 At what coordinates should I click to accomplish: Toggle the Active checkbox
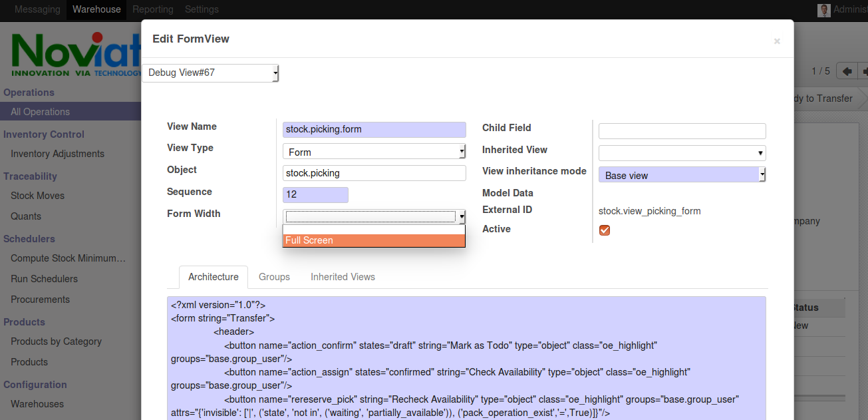(x=605, y=230)
